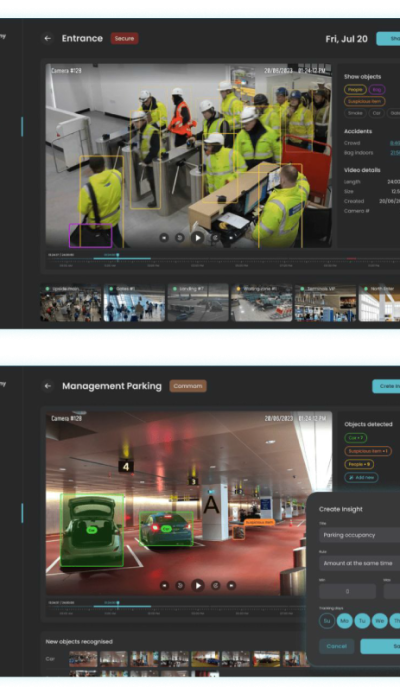Screen dimensions: 400x700
Task: Skip to previous clip in Parking video
Action: coord(164,585)
